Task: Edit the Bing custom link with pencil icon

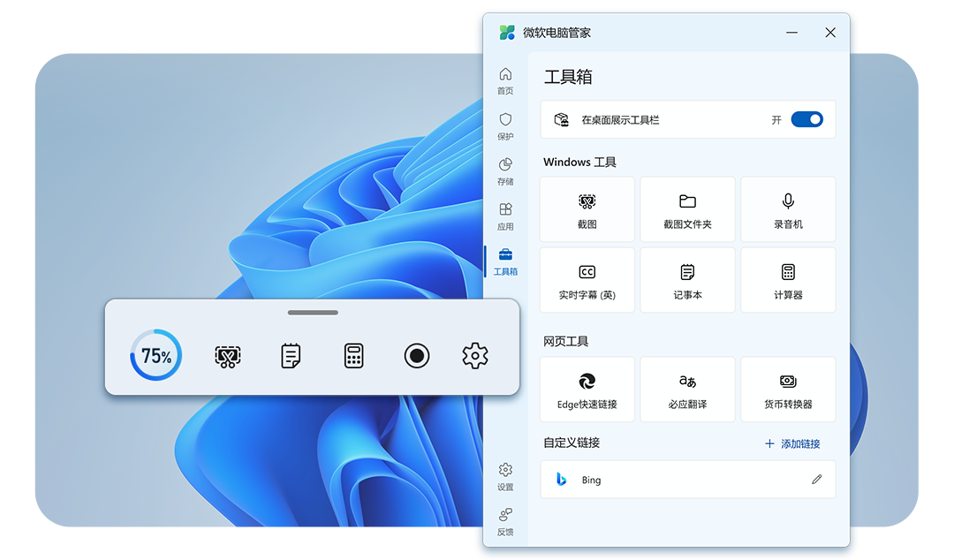Action: click(x=816, y=480)
